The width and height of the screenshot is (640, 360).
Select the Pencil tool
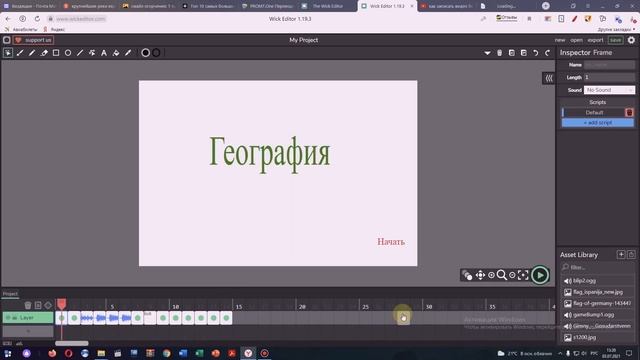tap(32, 53)
